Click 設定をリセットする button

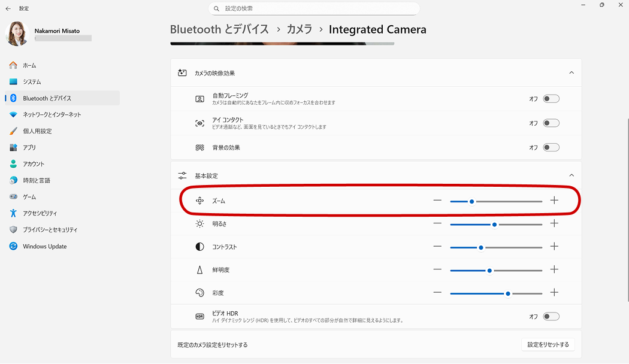tap(548, 345)
